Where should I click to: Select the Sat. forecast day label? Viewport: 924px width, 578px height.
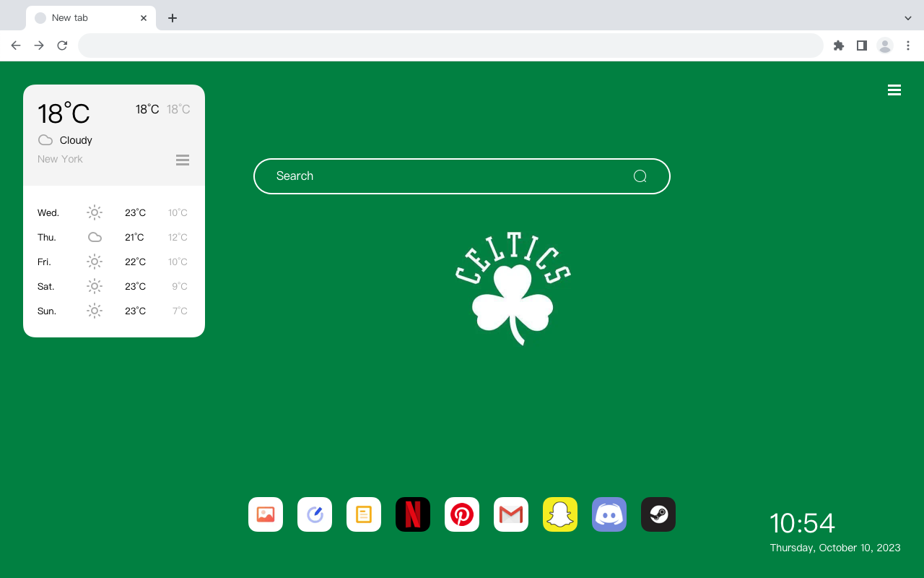[46, 286]
